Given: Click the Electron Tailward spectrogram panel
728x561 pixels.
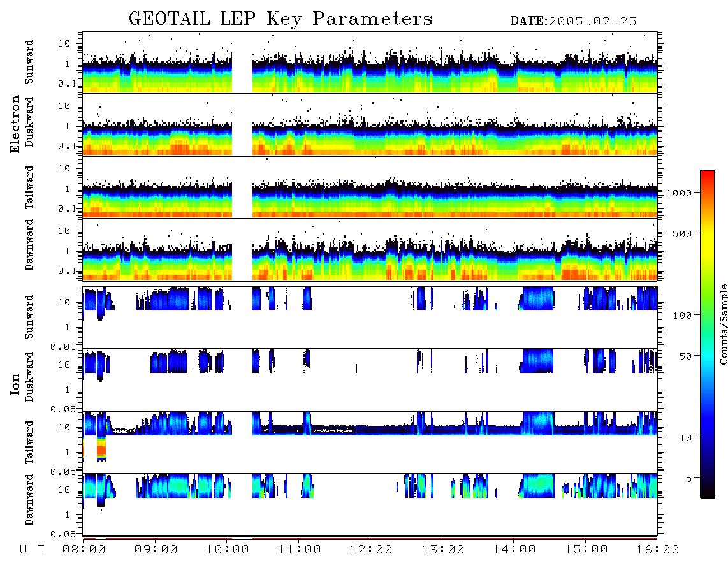Looking at the screenshot, I should point(370,187).
